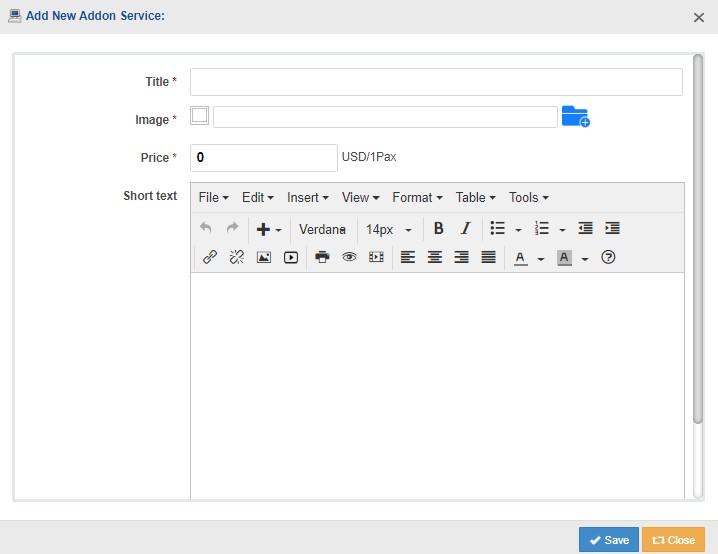The height and width of the screenshot is (554, 718).
Task: Insert a hyperlink with the link icon
Action: pyautogui.click(x=210, y=257)
